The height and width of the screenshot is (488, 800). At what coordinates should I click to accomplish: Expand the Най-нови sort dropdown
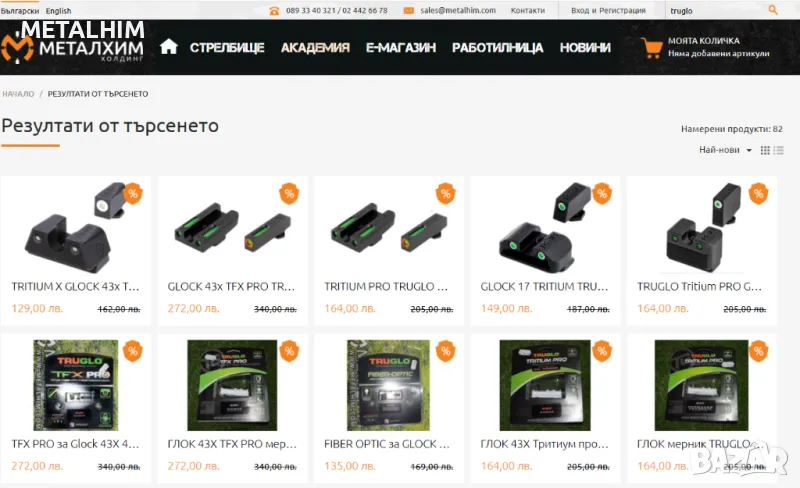(x=725, y=150)
